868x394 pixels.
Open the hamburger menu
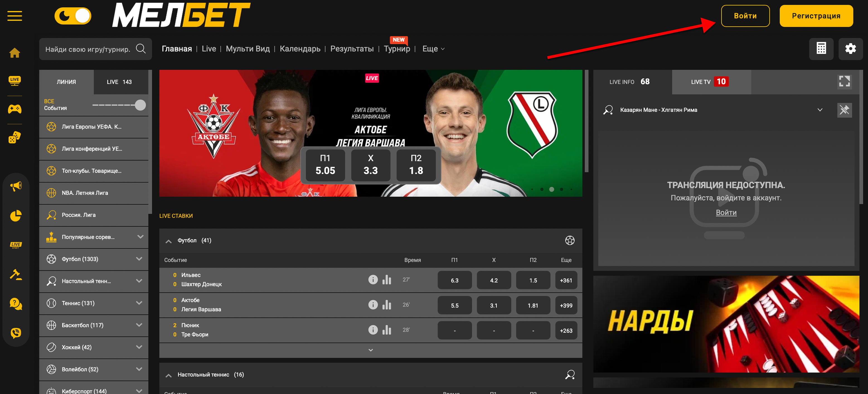click(x=15, y=16)
